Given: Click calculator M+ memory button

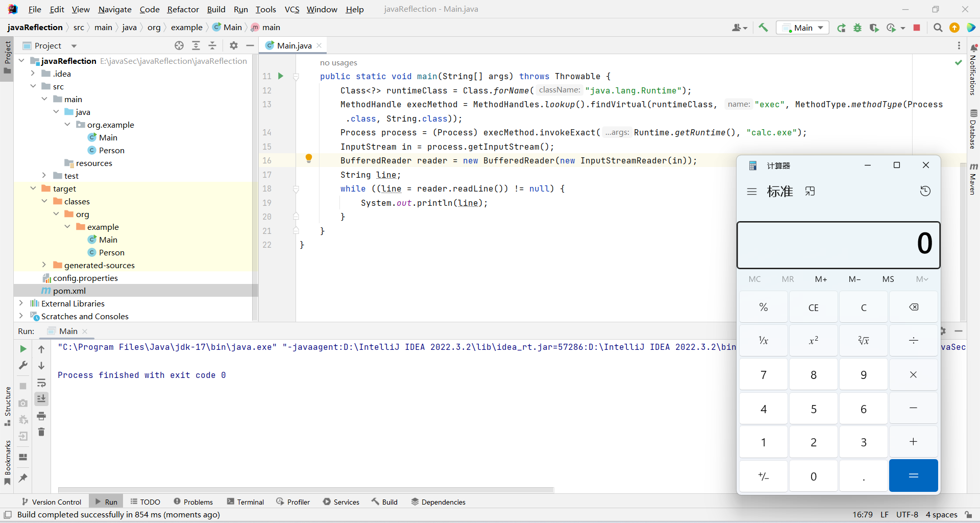Looking at the screenshot, I should 821,279.
